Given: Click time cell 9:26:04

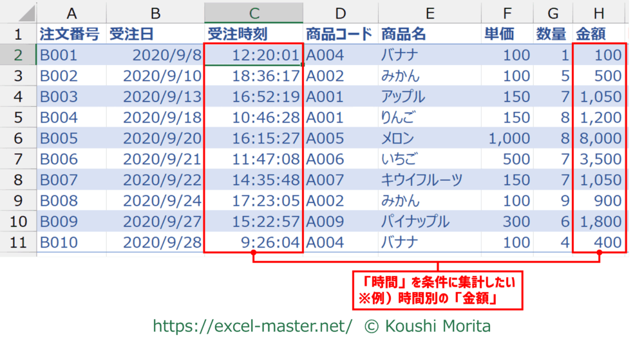Looking at the screenshot, I should (x=254, y=243).
